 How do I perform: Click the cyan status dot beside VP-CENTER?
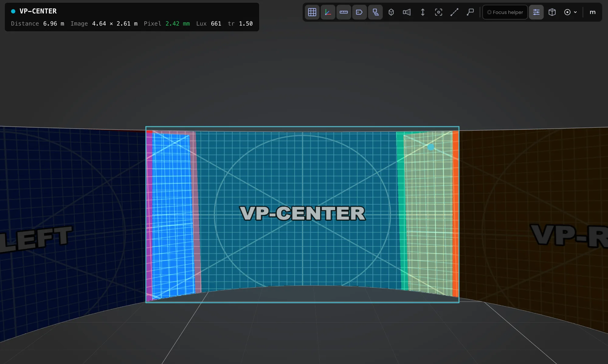coord(13,11)
